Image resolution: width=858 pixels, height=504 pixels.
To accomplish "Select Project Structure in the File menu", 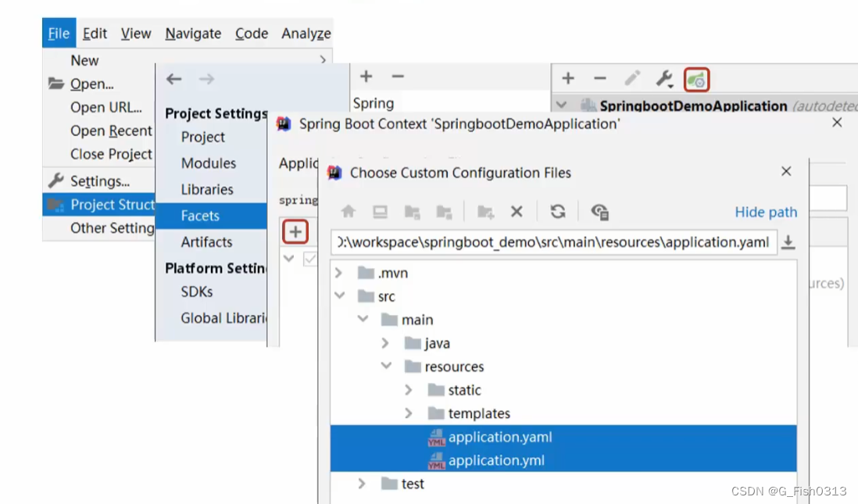I will (x=99, y=205).
